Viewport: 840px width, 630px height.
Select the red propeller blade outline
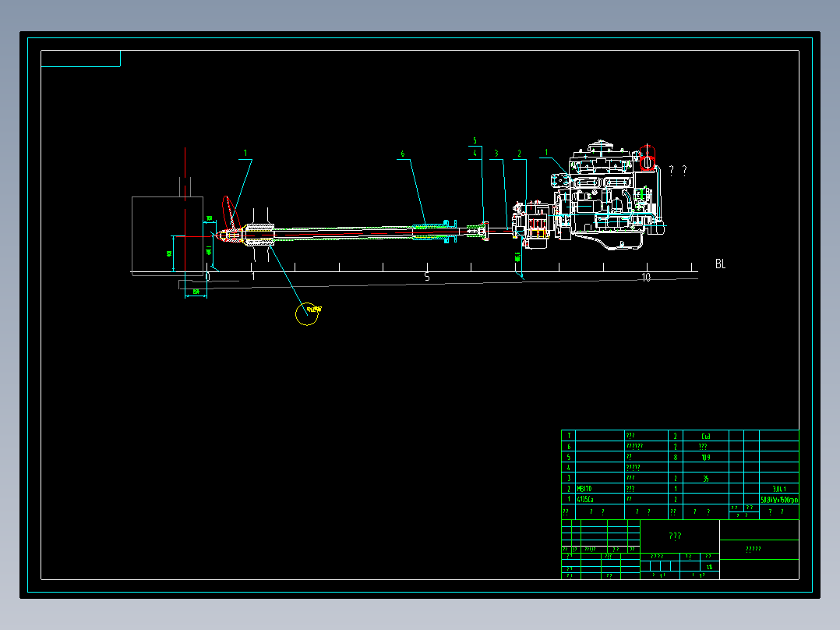point(231,212)
